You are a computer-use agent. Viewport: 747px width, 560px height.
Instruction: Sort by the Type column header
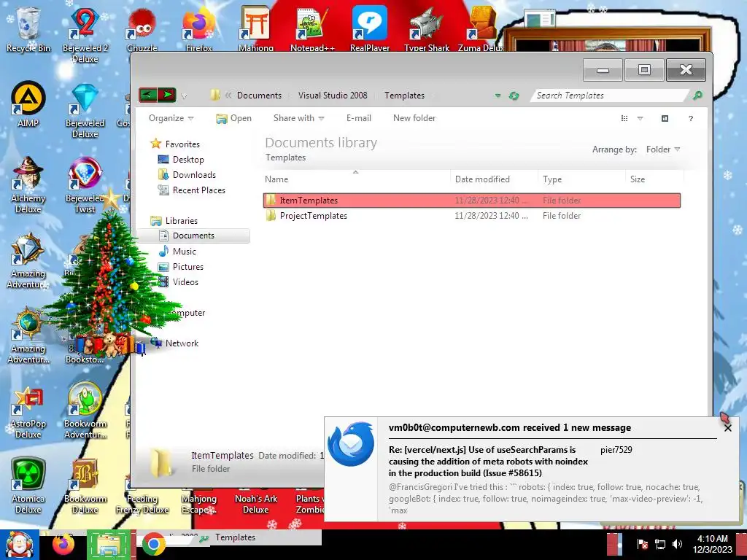[x=581, y=179]
